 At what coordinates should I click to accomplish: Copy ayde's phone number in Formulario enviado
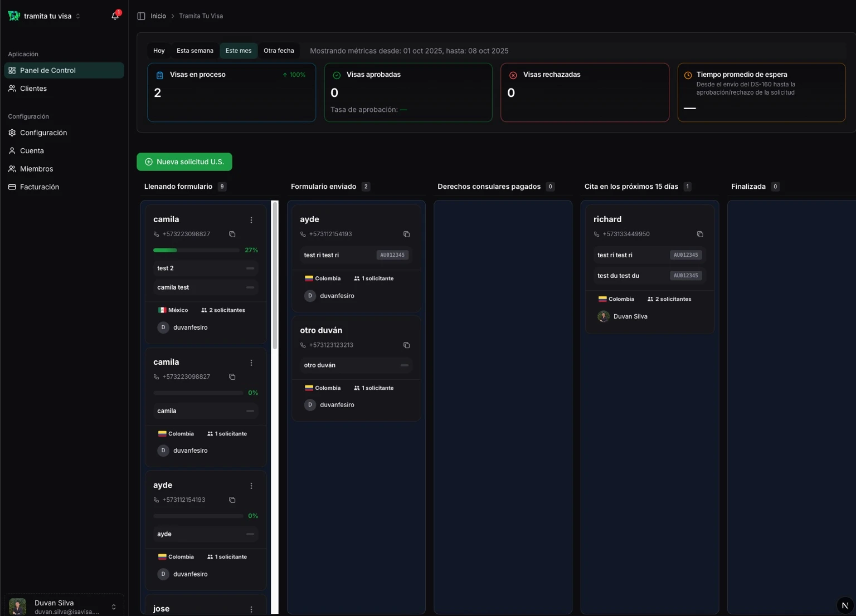tap(406, 234)
